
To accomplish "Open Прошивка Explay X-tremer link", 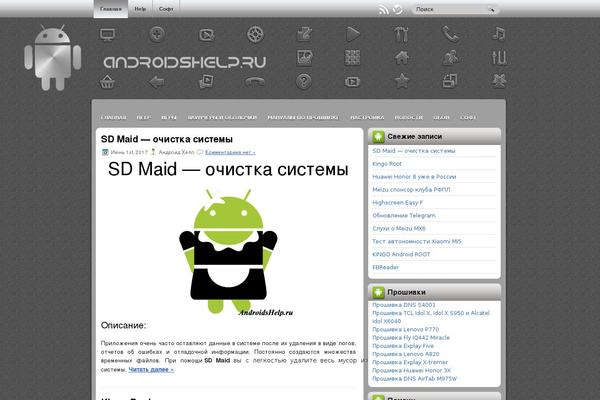I will (x=410, y=362).
